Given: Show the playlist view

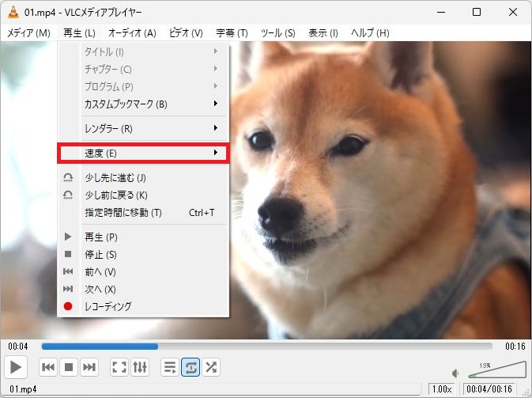Looking at the screenshot, I should [170, 367].
